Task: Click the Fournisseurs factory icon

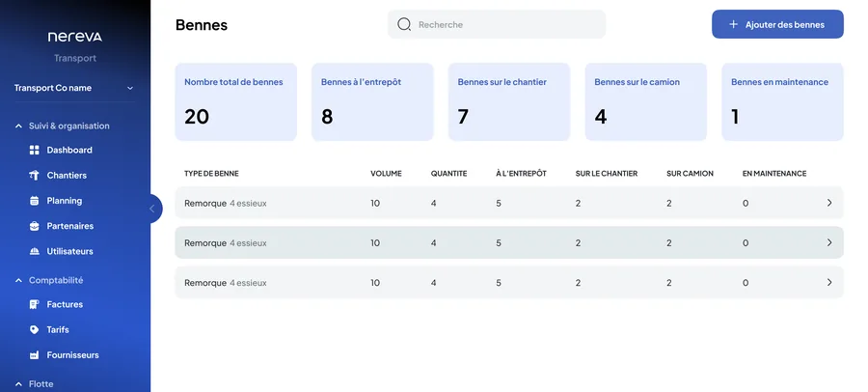Action: 35,355
